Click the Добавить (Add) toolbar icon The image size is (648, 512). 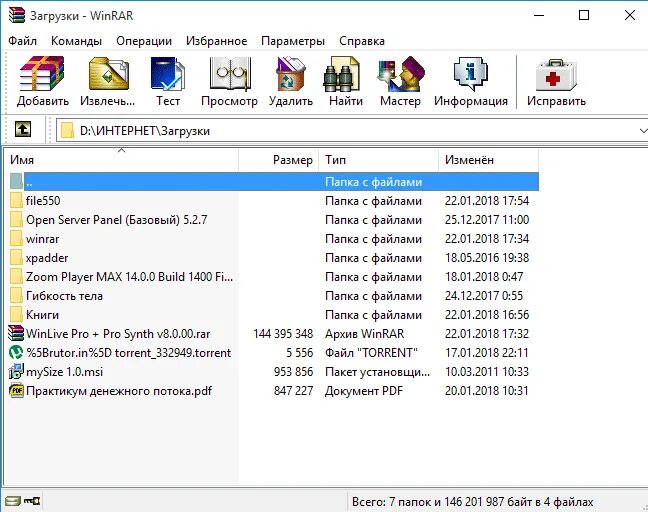(42, 74)
